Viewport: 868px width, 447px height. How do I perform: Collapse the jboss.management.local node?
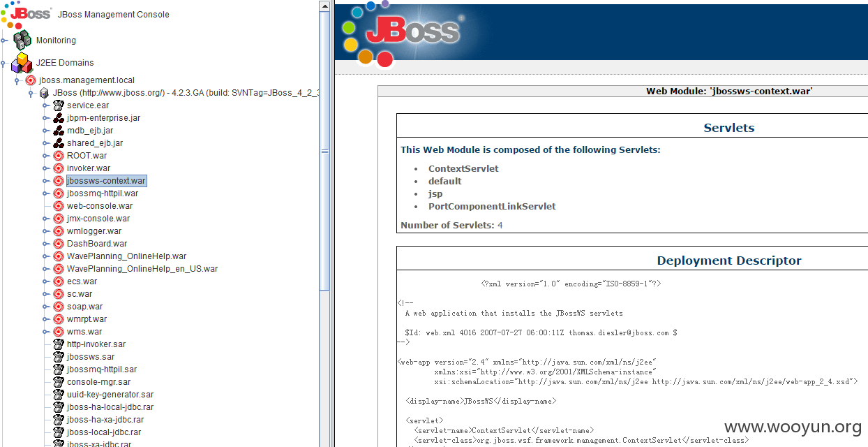(17, 80)
